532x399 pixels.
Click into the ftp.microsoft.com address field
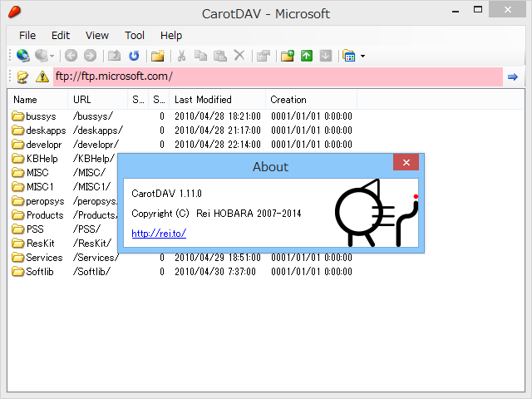click(x=278, y=76)
